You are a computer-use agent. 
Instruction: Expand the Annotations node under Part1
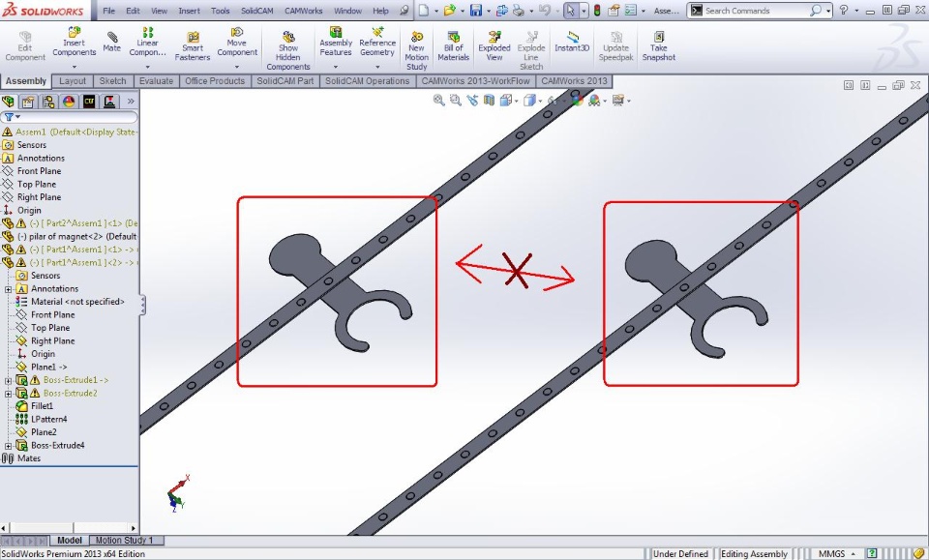pyautogui.click(x=9, y=289)
